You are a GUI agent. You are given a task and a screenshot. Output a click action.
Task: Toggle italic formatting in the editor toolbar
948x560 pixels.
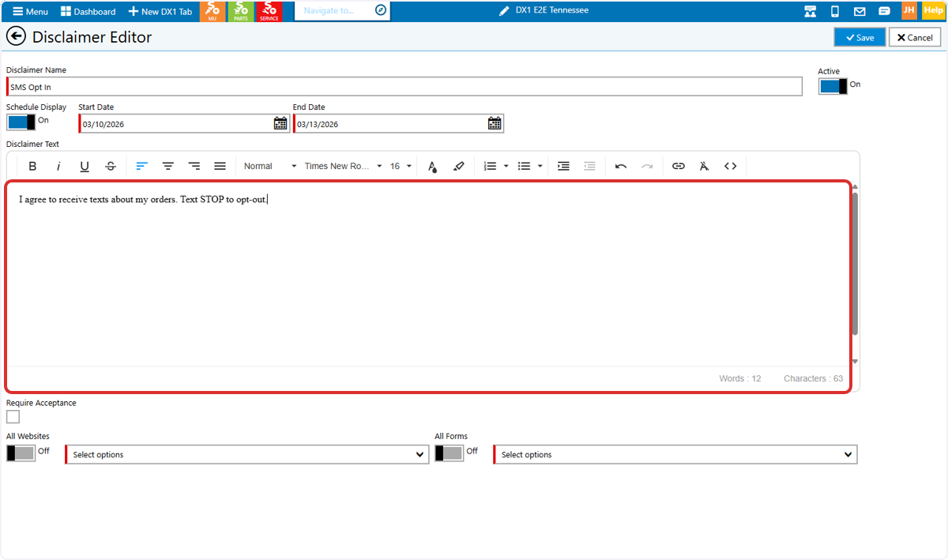pos(58,166)
